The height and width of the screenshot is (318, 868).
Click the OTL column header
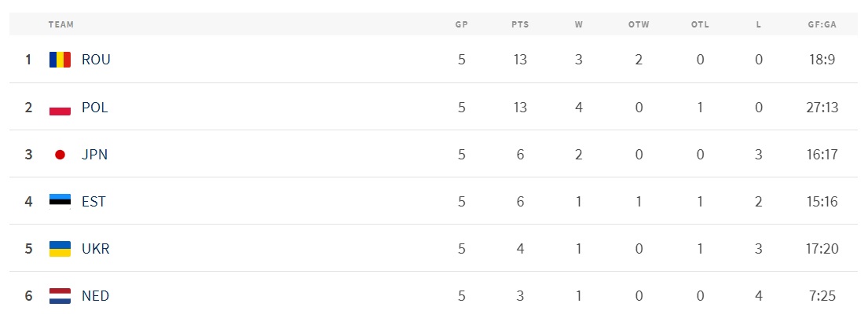pyautogui.click(x=700, y=24)
